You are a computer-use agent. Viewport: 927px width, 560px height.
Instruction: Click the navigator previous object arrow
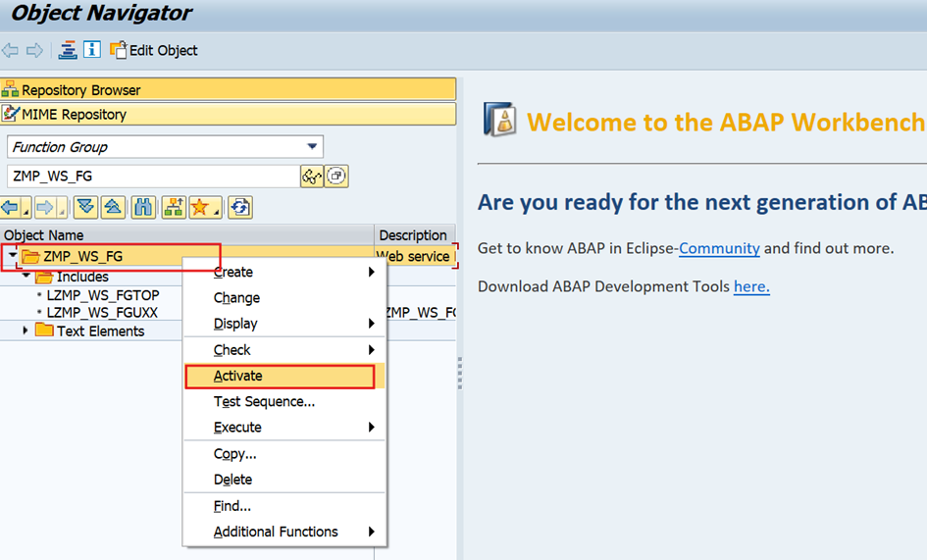click(x=11, y=208)
